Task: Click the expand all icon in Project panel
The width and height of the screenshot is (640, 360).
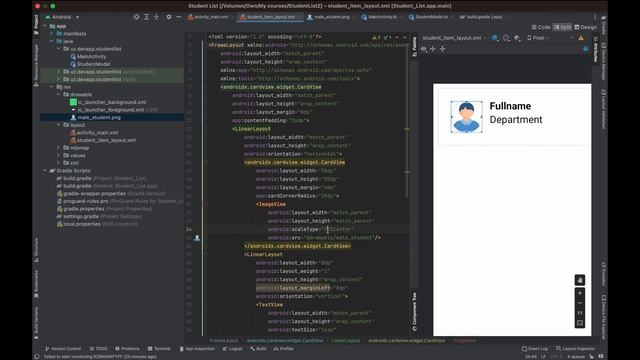Action: (147, 17)
